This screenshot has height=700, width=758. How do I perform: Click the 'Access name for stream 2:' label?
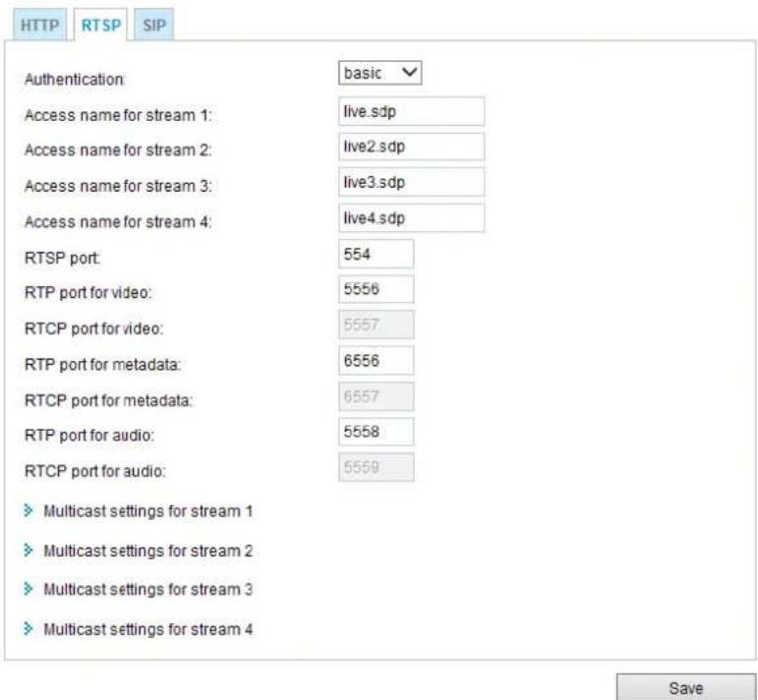pyautogui.click(x=118, y=150)
